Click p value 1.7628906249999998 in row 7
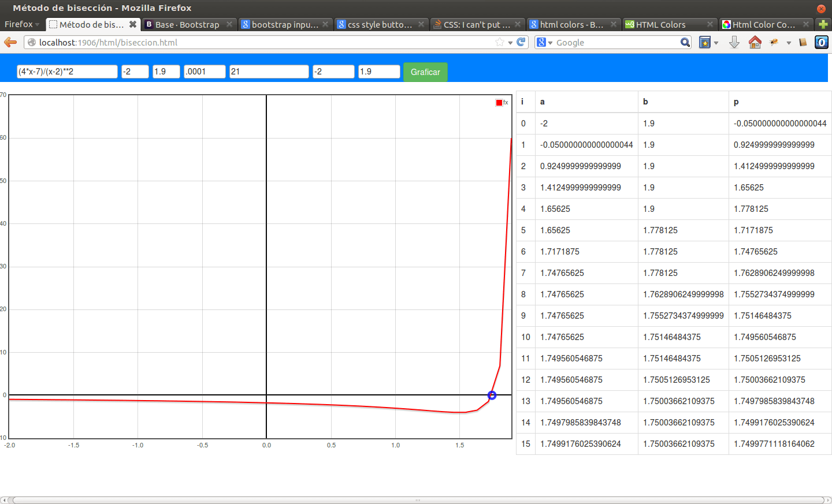 (x=774, y=273)
